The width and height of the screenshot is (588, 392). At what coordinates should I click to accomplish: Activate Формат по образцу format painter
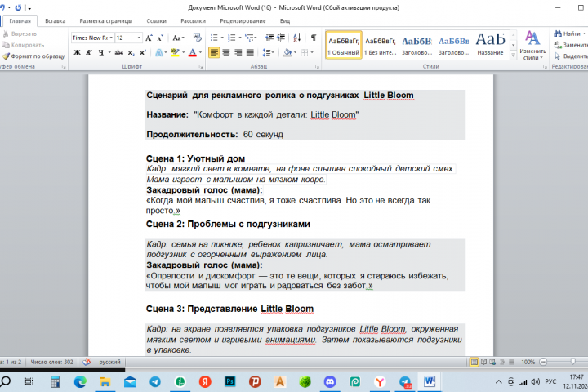[x=33, y=56]
